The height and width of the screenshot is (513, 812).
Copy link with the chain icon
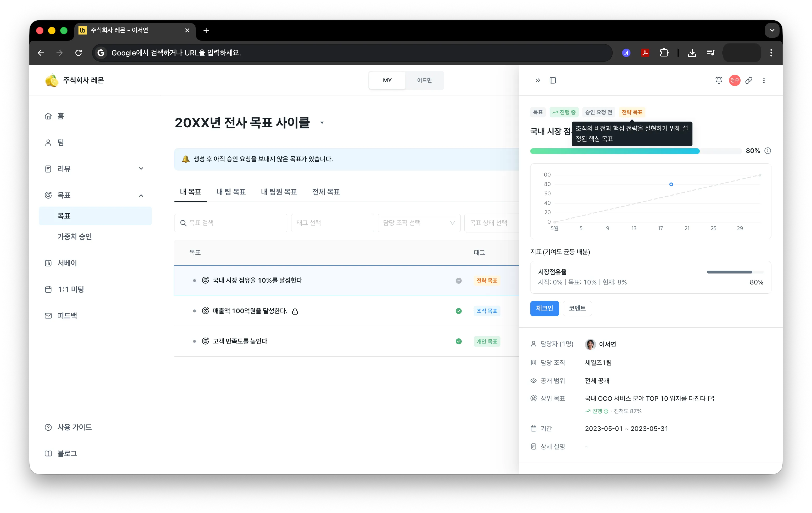(x=749, y=80)
